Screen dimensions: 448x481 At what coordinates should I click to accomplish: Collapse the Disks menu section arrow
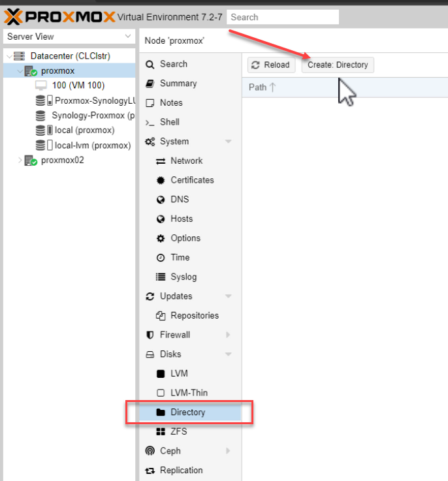coord(228,354)
